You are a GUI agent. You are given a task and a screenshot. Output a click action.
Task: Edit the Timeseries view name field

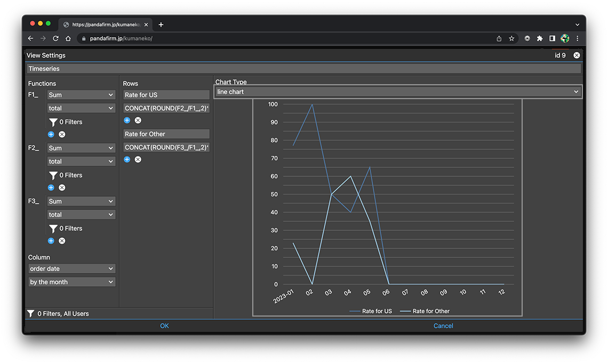coord(303,69)
